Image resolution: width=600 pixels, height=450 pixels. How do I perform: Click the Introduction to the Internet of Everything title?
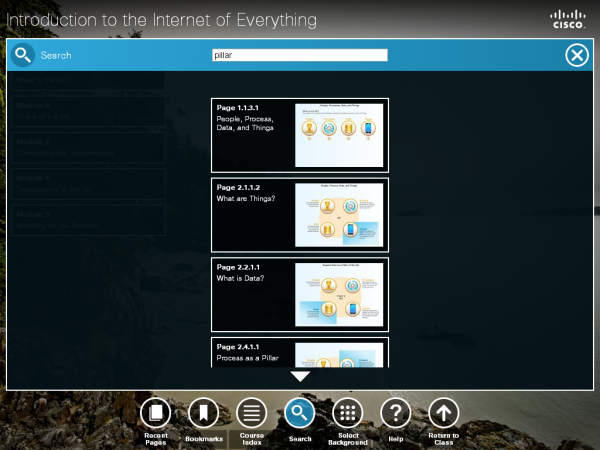point(162,19)
